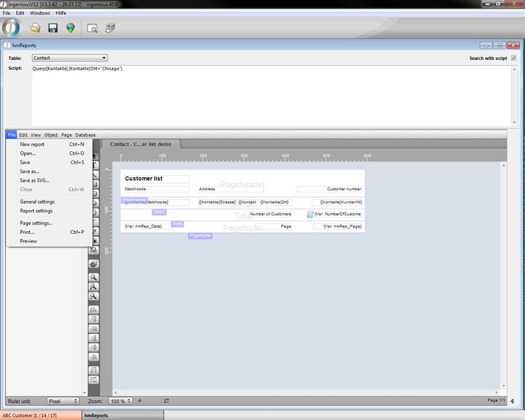Switch to the Contact - C...er list demo tab
Viewport: 525px width, 420px height.
coord(144,144)
